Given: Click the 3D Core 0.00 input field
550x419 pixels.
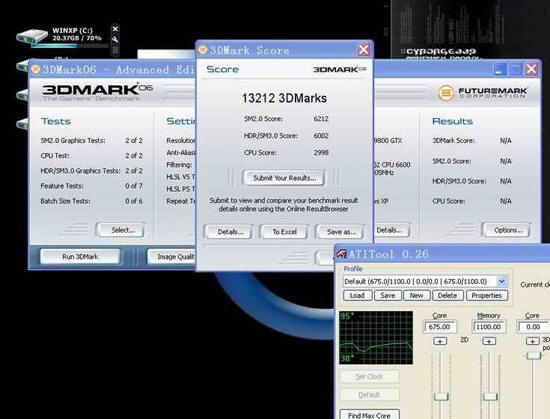Looking at the screenshot, I should coord(534,327).
